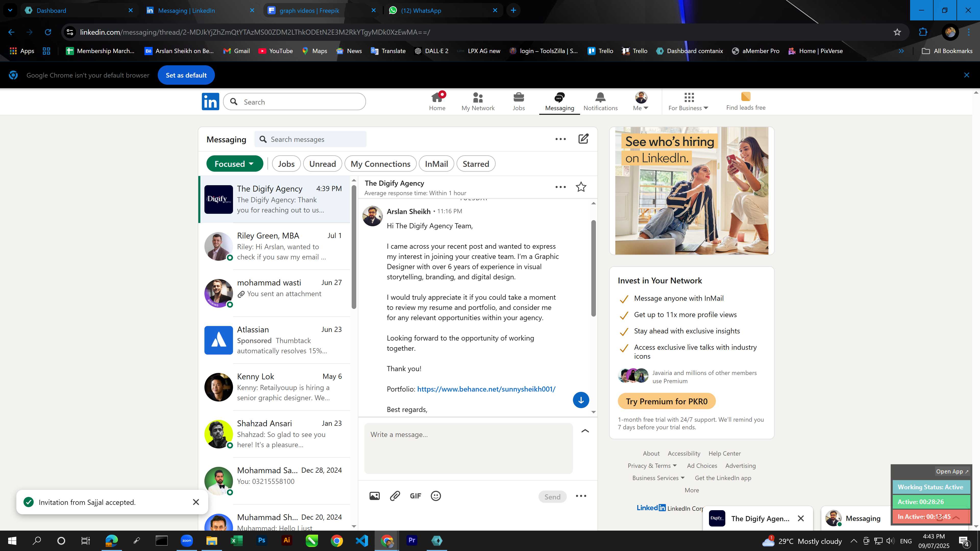Open the emoji picker
This screenshot has width=980, height=551.
pyautogui.click(x=436, y=496)
